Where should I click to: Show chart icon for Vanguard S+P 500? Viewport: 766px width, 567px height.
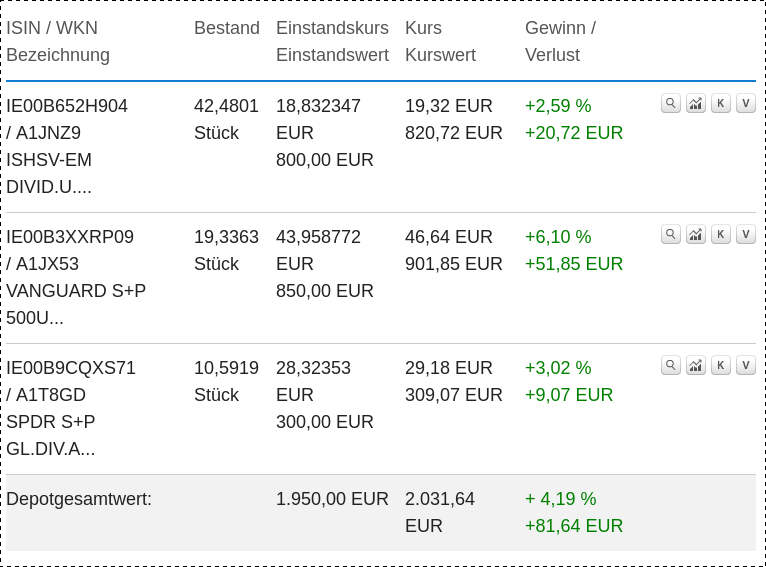[696, 234]
